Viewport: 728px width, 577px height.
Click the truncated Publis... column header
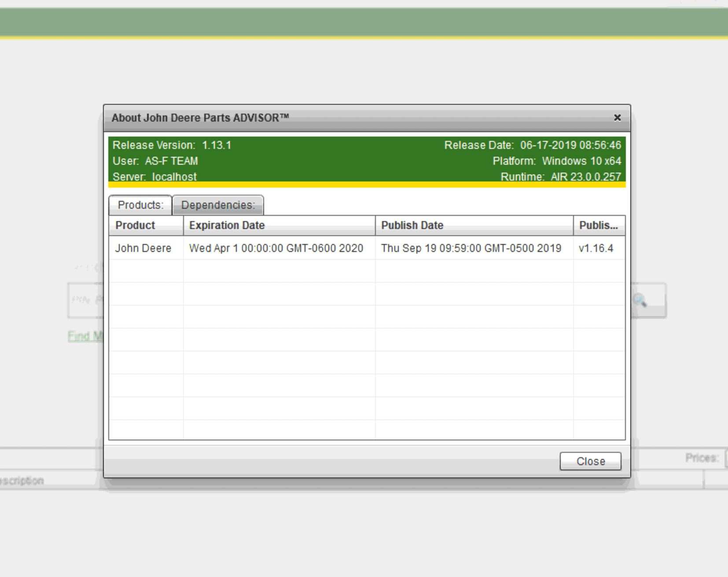pyautogui.click(x=599, y=225)
